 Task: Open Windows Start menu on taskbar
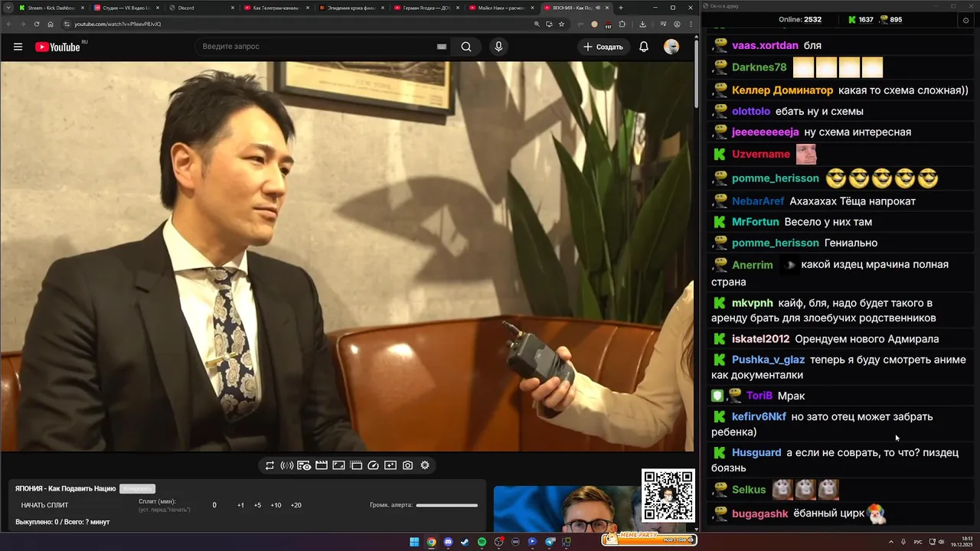pyautogui.click(x=414, y=542)
